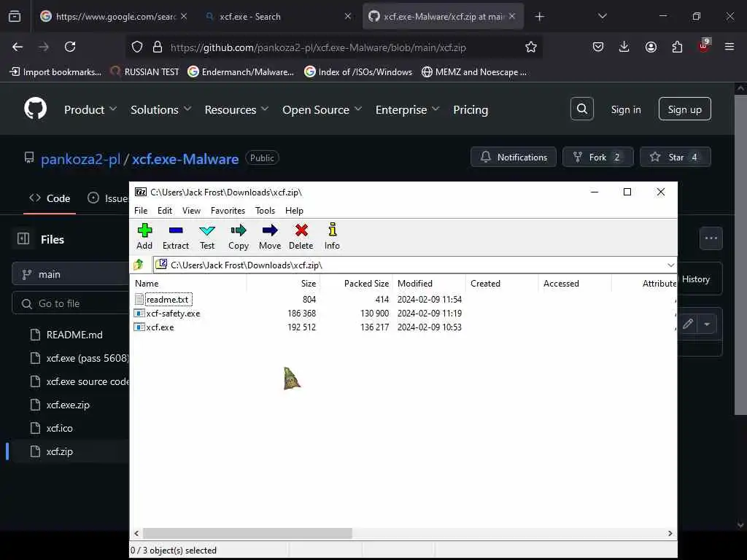Click the History link on GitHub
This screenshot has width=747, height=560.
tap(695, 279)
